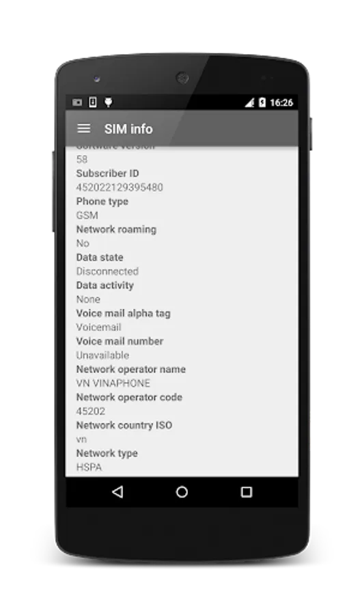Viewport: 364px width, 615px height.
Task: Select the Voice mail number Unavailable value
Action: pyautogui.click(x=102, y=355)
